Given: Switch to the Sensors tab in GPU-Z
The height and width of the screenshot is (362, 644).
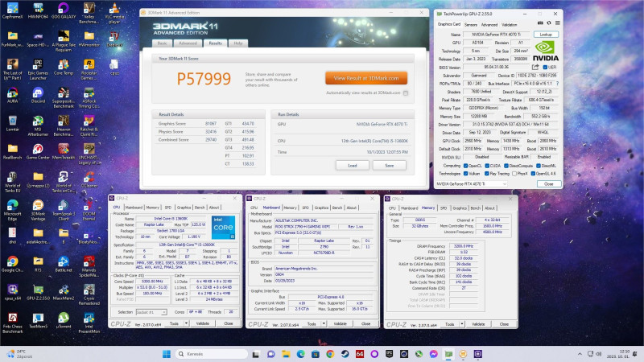Looking at the screenshot, I should (471, 25).
